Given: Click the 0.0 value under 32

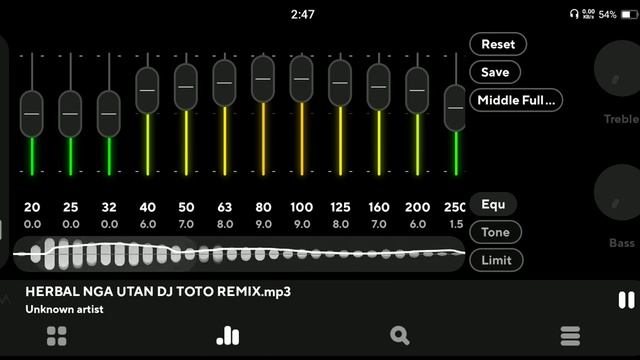Looking at the screenshot, I should 109,224.
